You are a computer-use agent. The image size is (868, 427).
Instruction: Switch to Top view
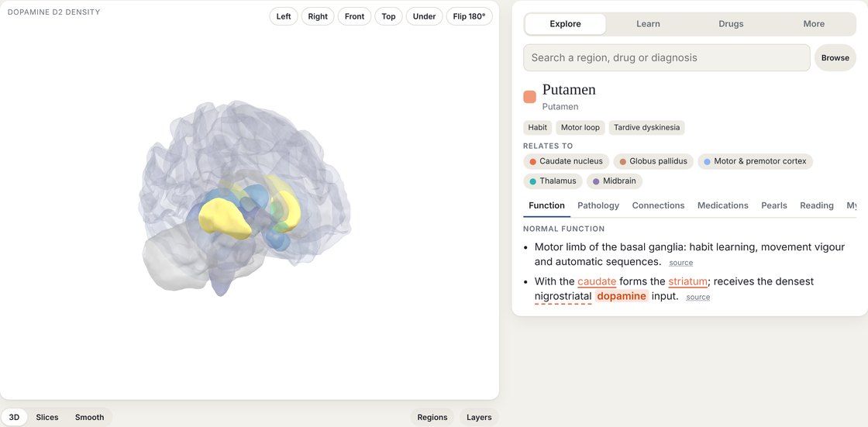point(388,16)
